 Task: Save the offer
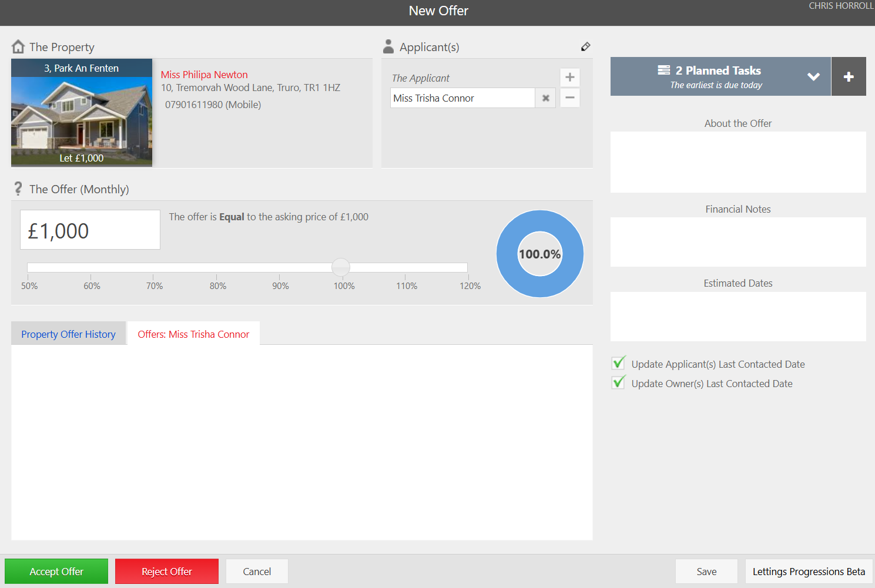click(706, 571)
